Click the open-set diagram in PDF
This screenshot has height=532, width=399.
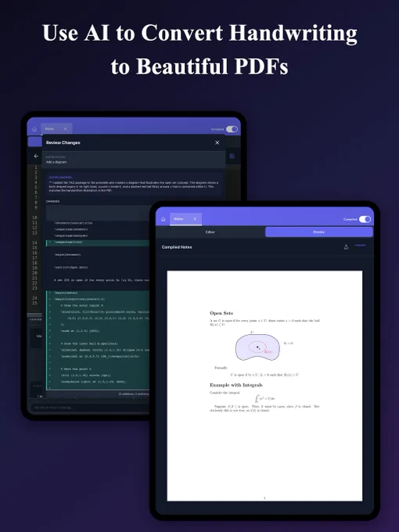[258, 347]
